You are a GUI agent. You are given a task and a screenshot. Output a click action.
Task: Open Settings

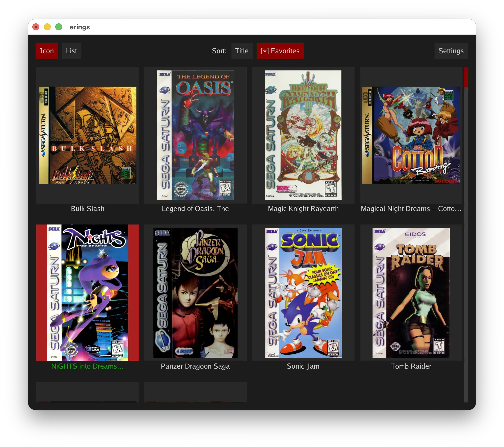tap(451, 51)
